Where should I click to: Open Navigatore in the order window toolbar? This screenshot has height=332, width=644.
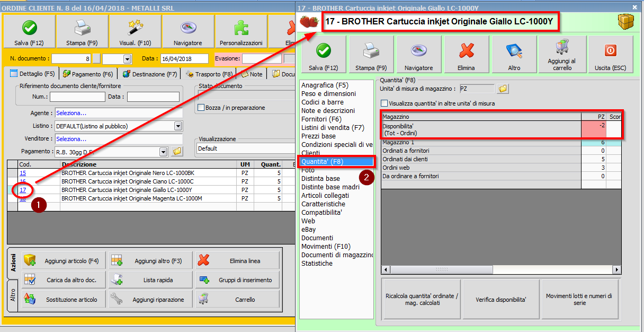pos(188,31)
